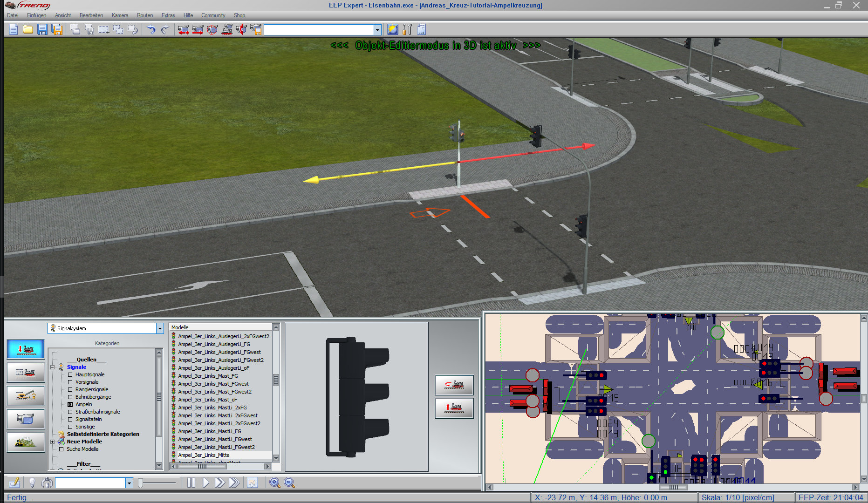Check the Bahnübergänge checkbox
The width and height of the screenshot is (868, 503).
[x=70, y=397]
